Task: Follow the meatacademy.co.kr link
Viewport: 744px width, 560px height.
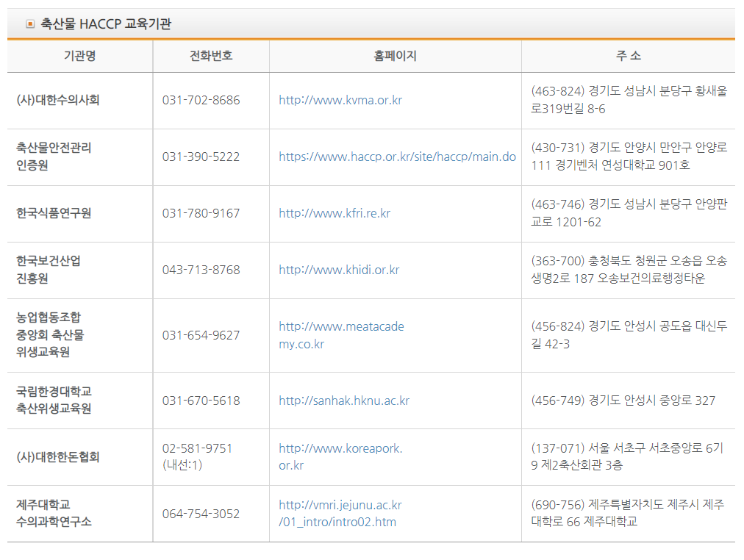Action: (x=341, y=335)
